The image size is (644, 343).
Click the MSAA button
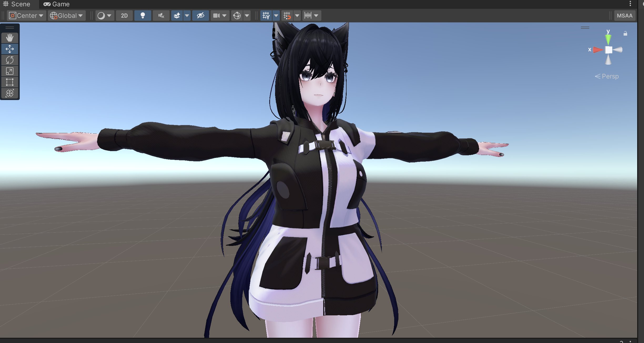(x=625, y=16)
